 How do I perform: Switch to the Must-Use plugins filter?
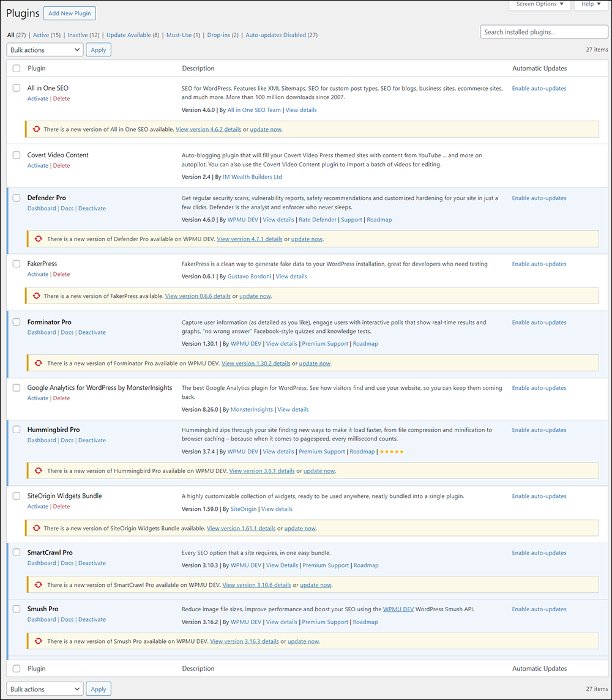(179, 35)
